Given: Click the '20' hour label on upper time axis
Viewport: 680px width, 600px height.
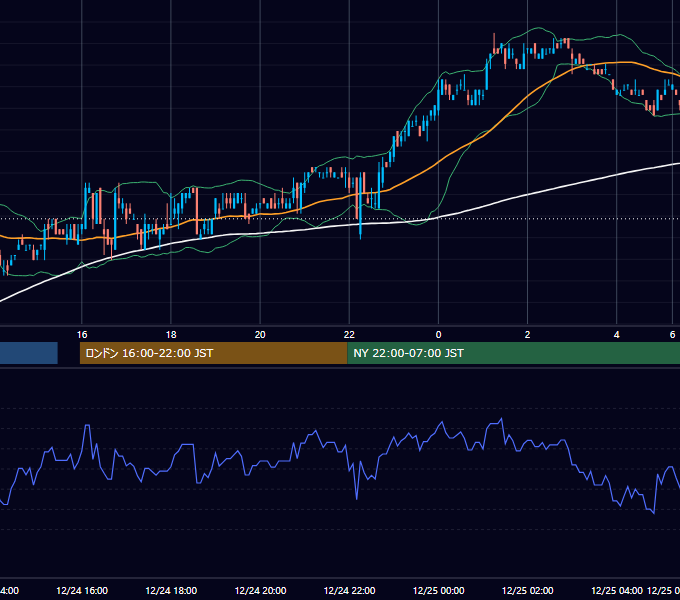Looking at the screenshot, I should coord(260,335).
